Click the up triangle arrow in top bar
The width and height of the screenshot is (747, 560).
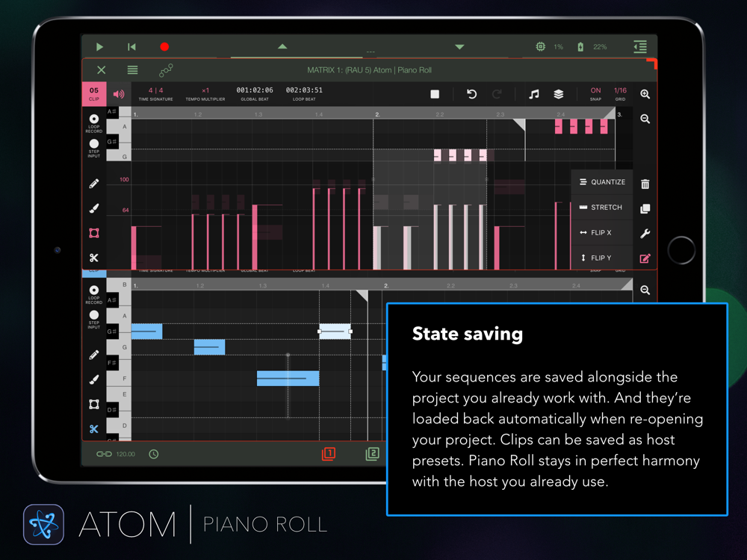282,46
